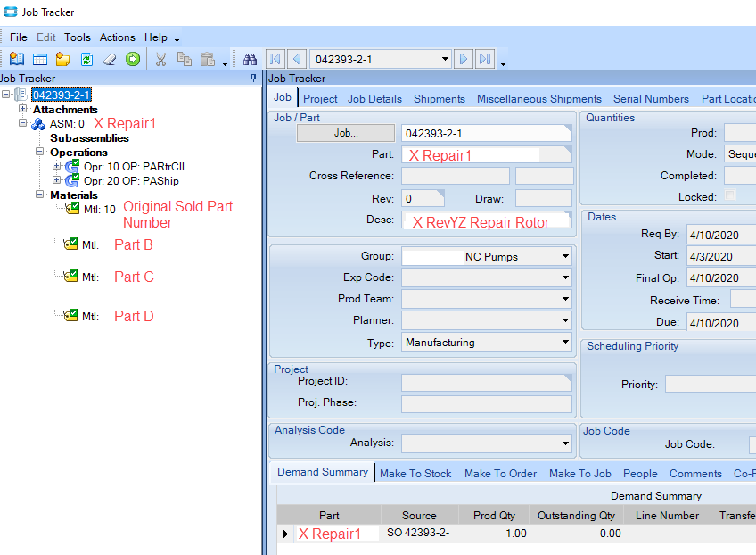
Task: Collapse the Materials tree node
Action: 39,195
